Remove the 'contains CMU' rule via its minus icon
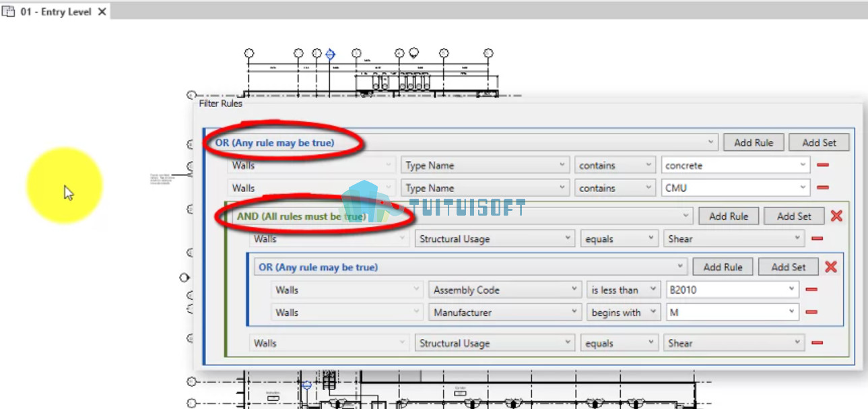The width and height of the screenshot is (868, 409). [822, 188]
